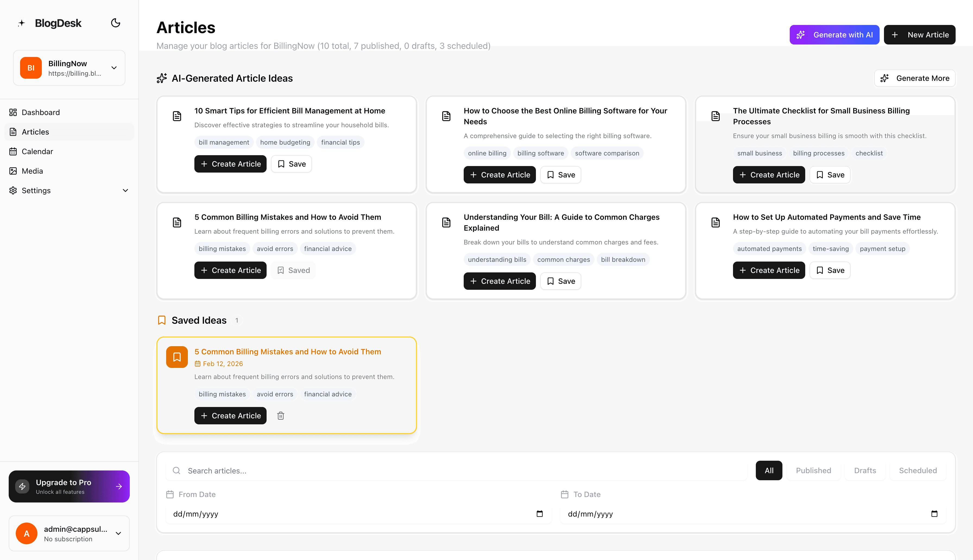Save the 'Automated Payments' article idea
Viewport: 973px width, 560px height.
tap(829, 270)
